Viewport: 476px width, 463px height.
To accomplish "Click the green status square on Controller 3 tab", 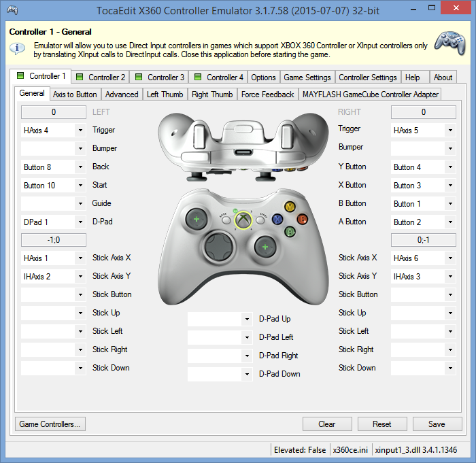I will pyautogui.click(x=139, y=77).
